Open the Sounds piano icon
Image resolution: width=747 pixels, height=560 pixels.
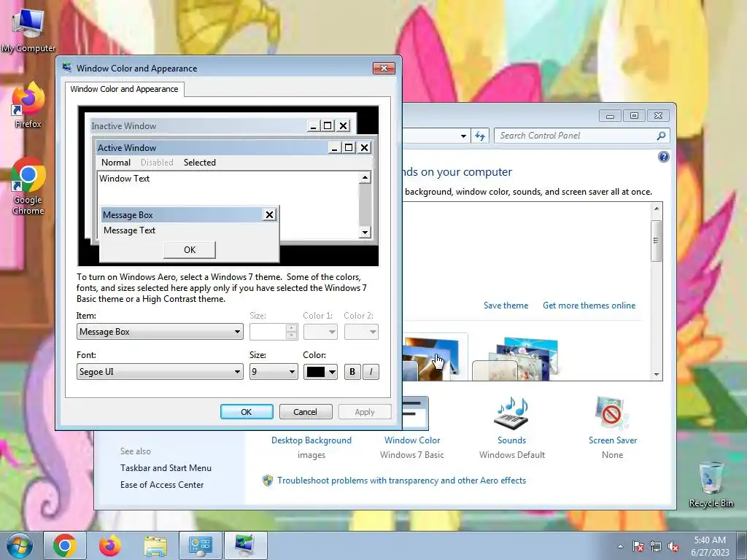coord(512,413)
